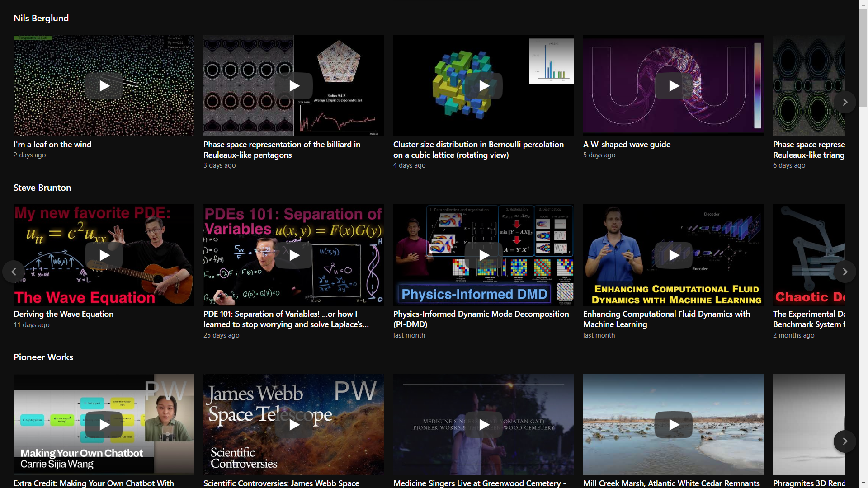Open the Mill Creek Marsh video thumbnail

coord(674,425)
